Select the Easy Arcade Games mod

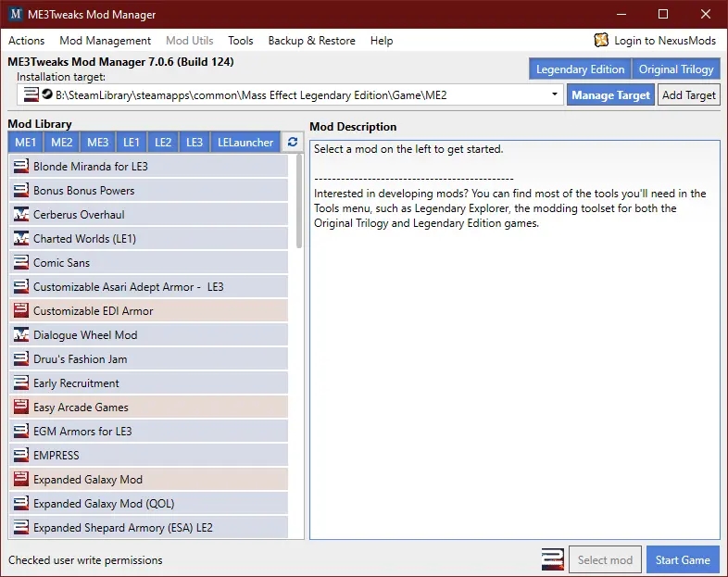tap(148, 408)
